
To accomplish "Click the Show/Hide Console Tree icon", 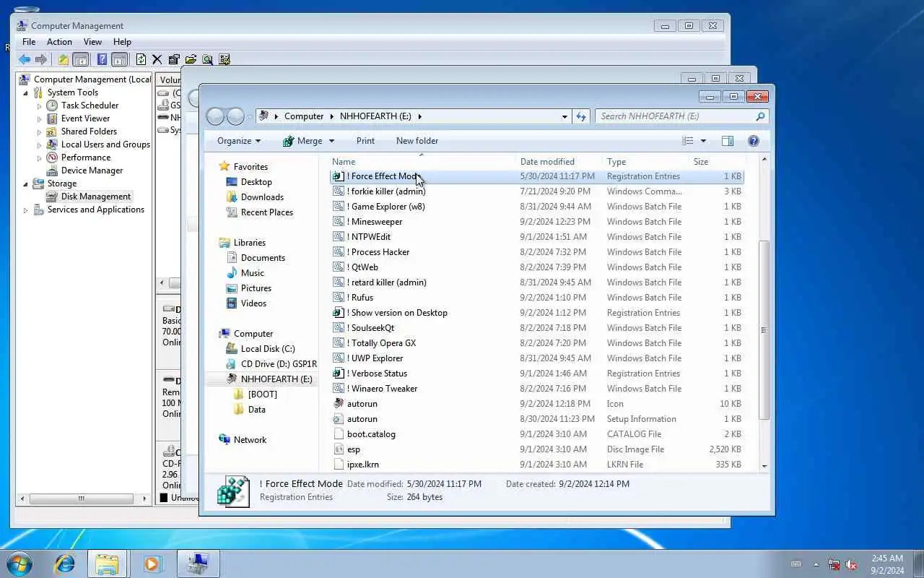I will (81, 60).
